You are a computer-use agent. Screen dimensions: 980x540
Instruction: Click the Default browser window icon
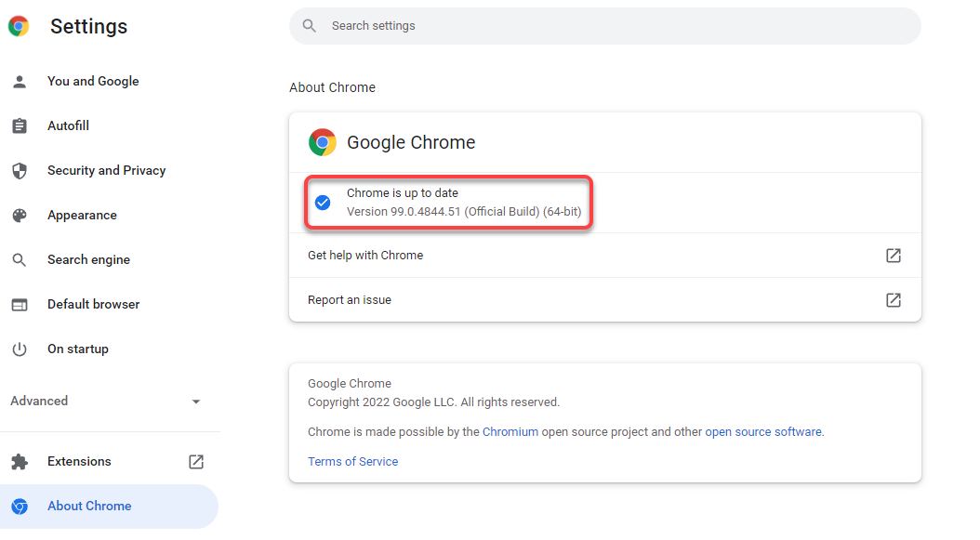tap(20, 305)
